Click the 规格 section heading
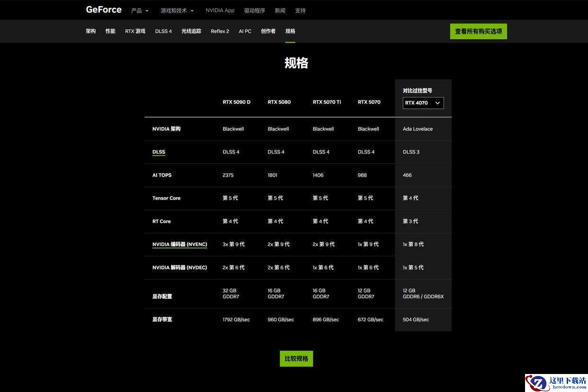Viewport: 588px width, 392px height. coord(296,63)
